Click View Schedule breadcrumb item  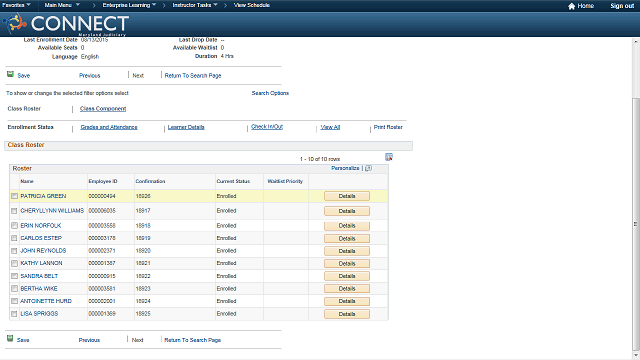pos(252,5)
